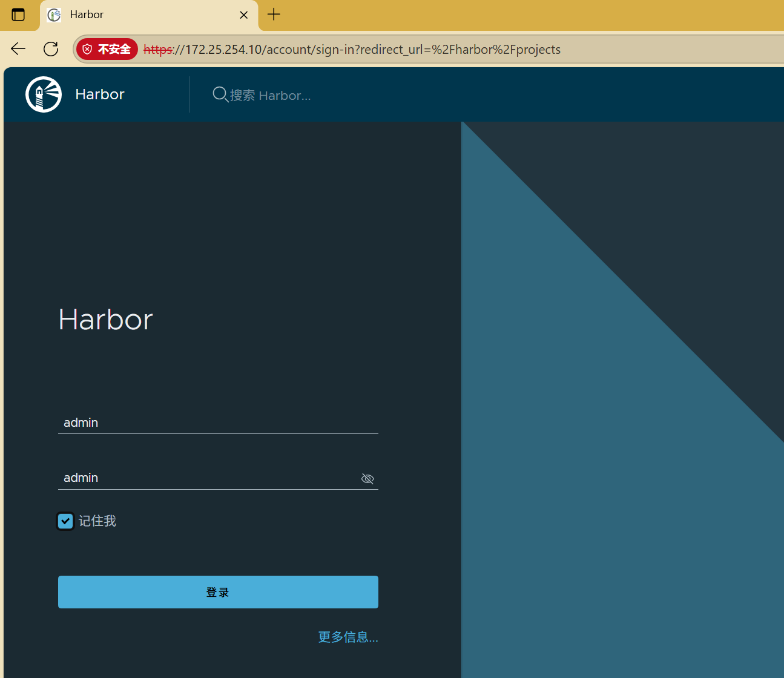Viewport: 784px width, 678px height.
Task: Click the Harbor text in header
Action: 100,94
